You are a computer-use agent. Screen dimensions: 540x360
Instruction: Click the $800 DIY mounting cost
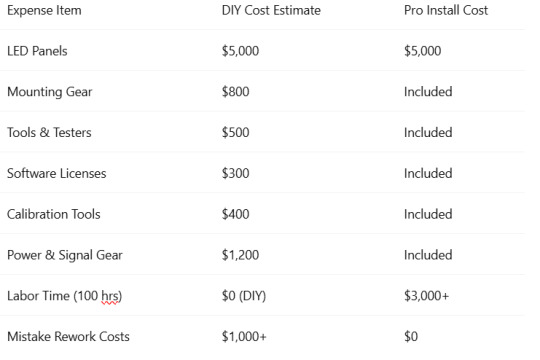tap(236, 92)
